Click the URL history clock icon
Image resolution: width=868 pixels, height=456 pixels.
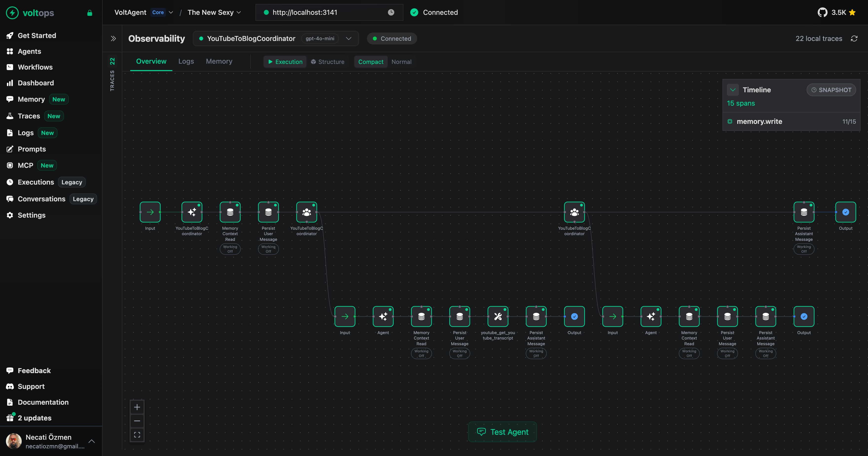coord(391,13)
